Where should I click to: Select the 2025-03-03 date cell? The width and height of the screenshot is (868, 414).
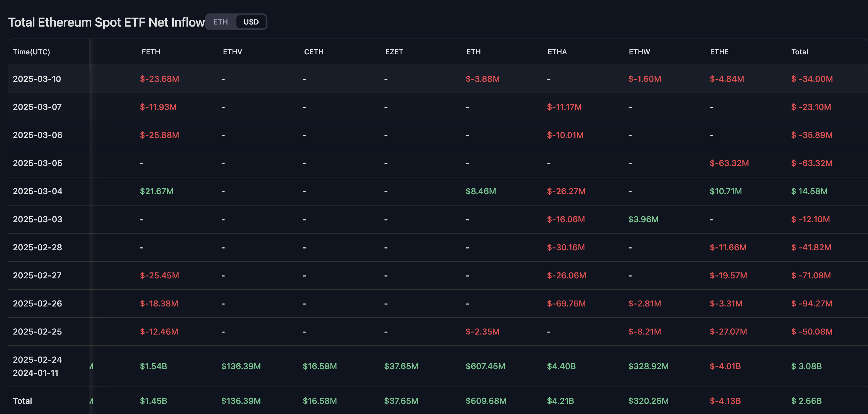pos(38,219)
